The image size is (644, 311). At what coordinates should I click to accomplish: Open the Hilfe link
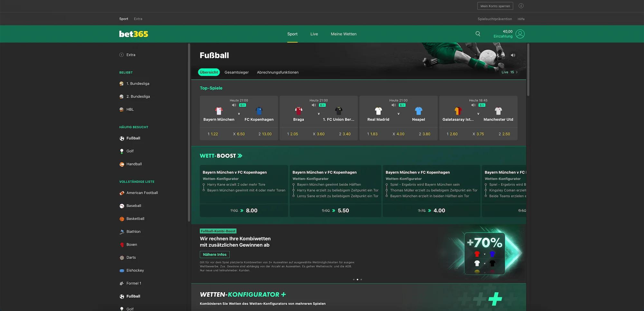pyautogui.click(x=521, y=19)
